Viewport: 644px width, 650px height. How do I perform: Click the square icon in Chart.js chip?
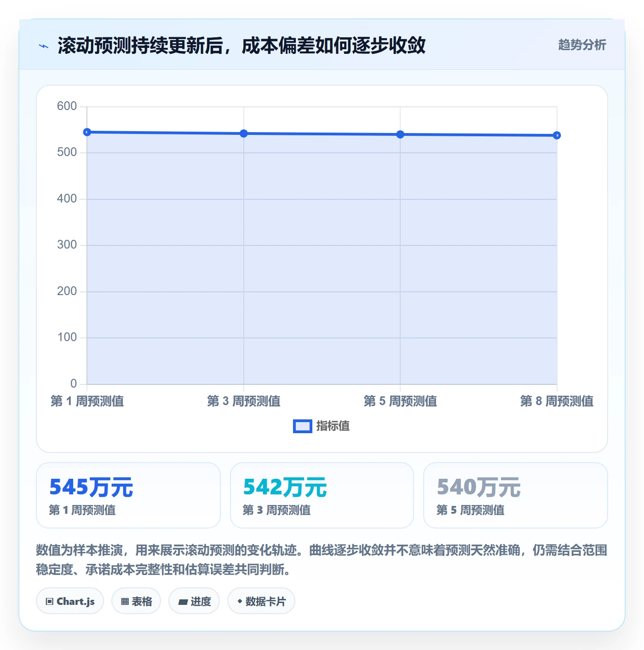point(50,602)
